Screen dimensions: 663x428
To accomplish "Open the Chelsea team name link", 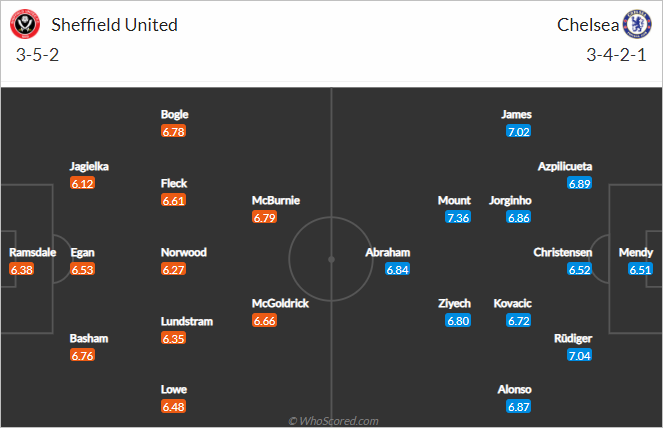I will coord(588,25).
